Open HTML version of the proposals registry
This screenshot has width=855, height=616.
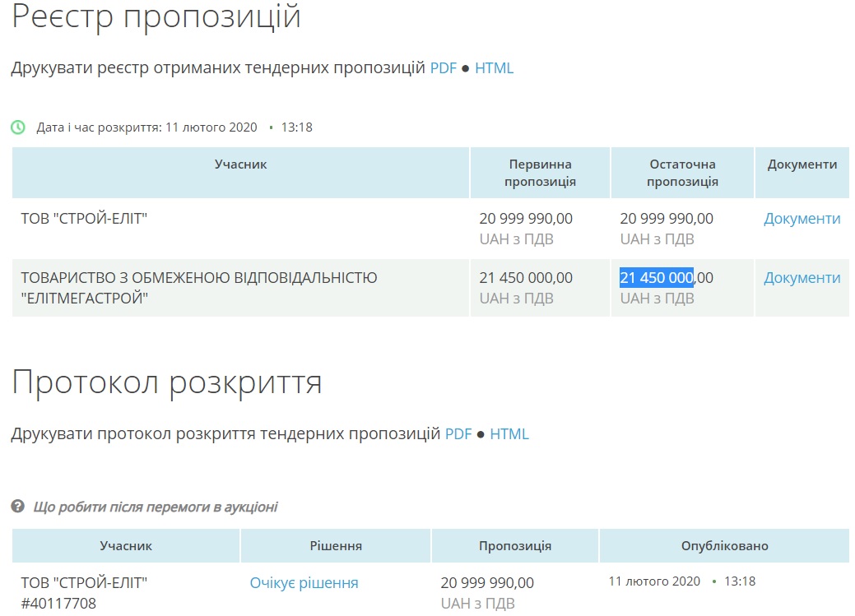494,68
